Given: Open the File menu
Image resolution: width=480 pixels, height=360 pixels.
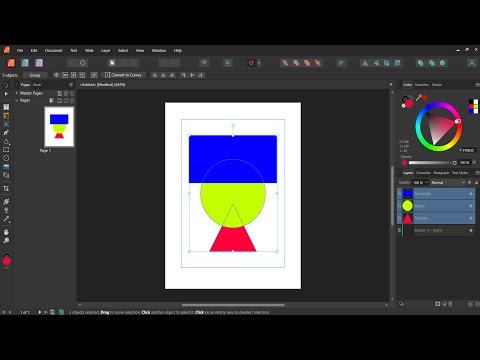Looking at the screenshot, I should [20, 50].
